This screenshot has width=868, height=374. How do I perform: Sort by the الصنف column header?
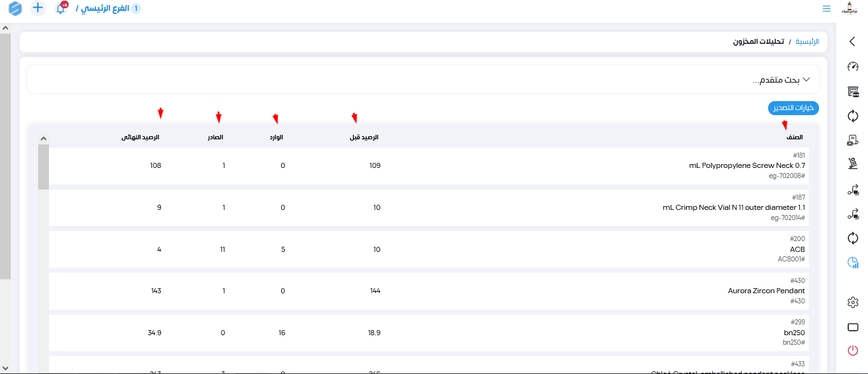[794, 137]
